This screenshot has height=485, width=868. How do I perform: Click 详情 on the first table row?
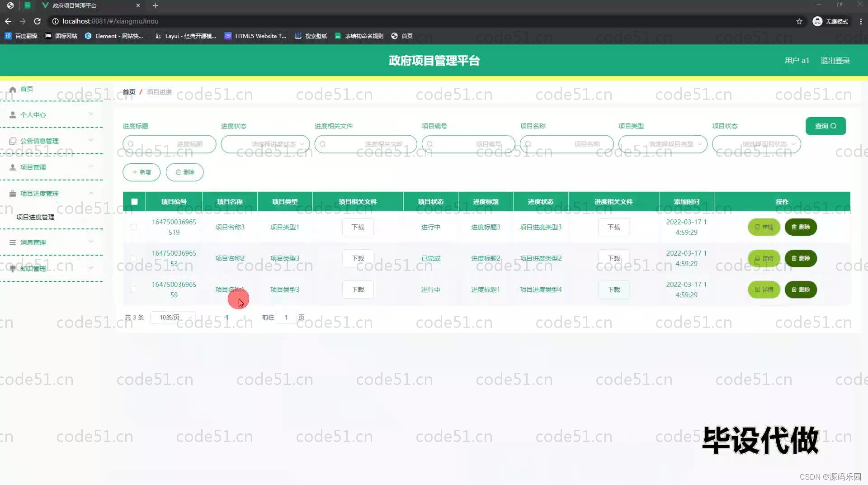point(764,227)
